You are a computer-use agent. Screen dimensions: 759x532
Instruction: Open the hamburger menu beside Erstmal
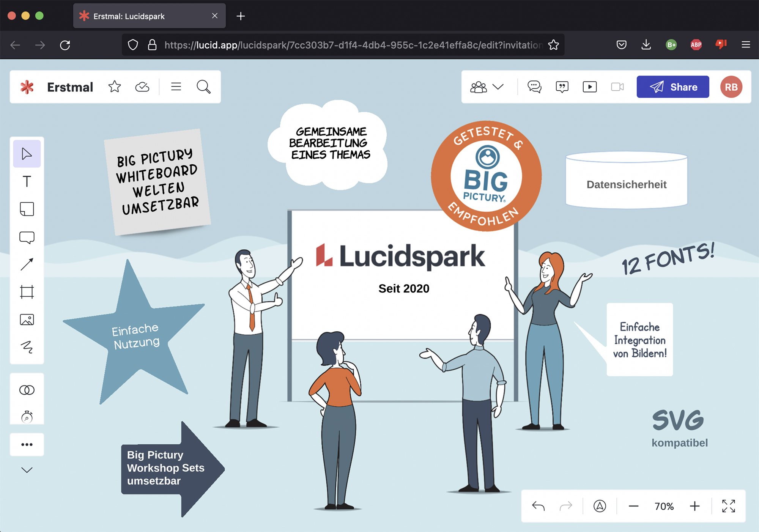coord(176,87)
